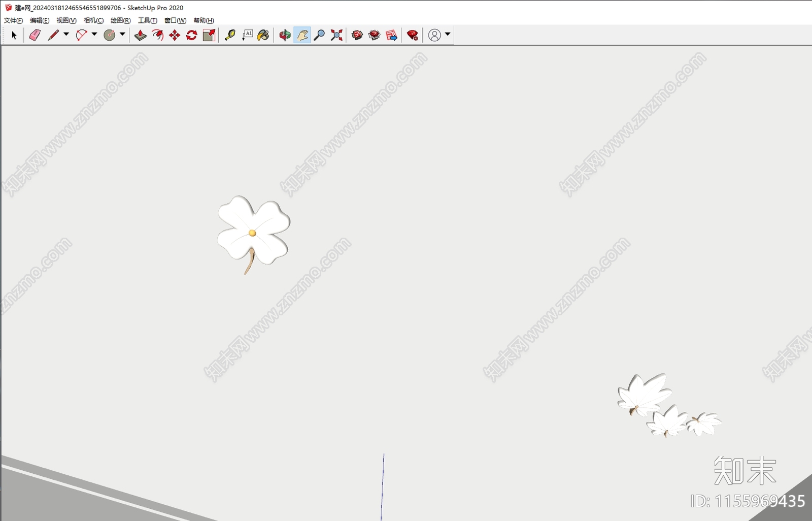Screen dimensions: 812x521
Task: Select the Circle shape tool
Action: (110, 35)
